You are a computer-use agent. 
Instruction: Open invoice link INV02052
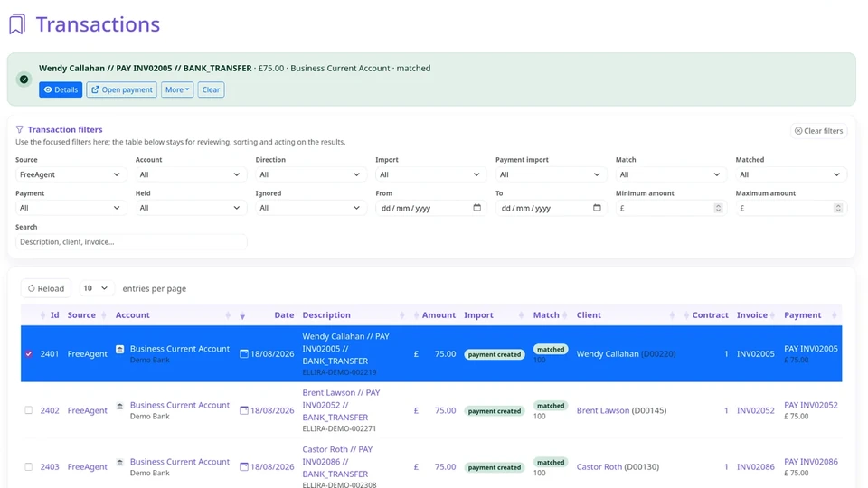coord(755,410)
